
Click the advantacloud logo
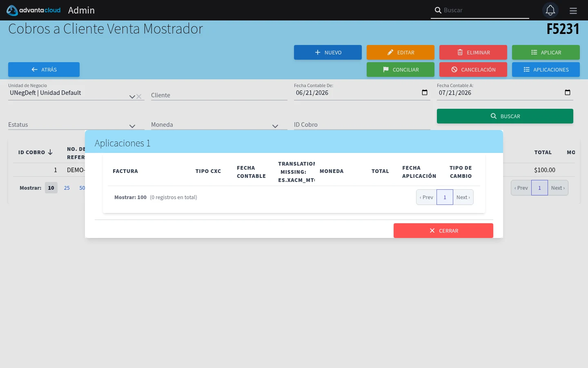[33, 10]
